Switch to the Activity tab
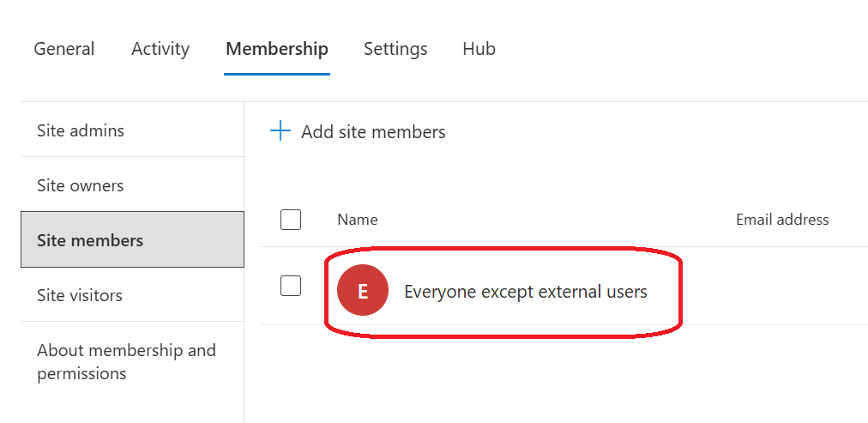 [160, 49]
